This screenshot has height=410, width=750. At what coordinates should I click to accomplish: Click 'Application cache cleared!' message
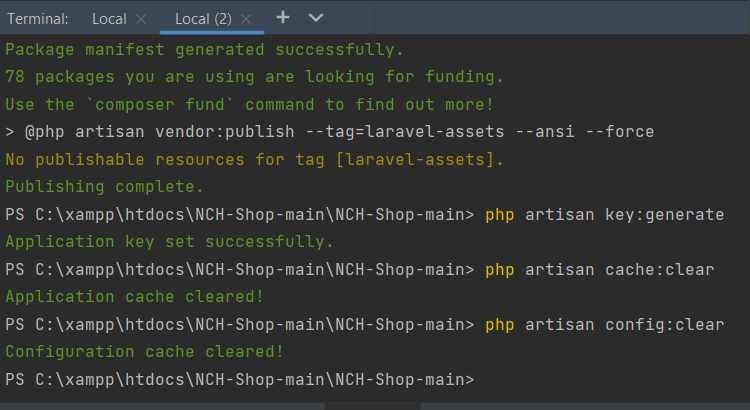[134, 297]
